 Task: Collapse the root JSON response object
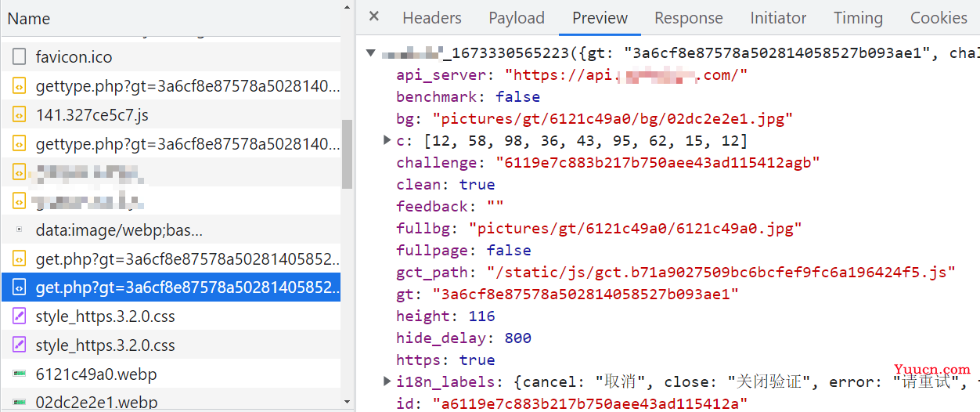pyautogui.click(x=371, y=53)
